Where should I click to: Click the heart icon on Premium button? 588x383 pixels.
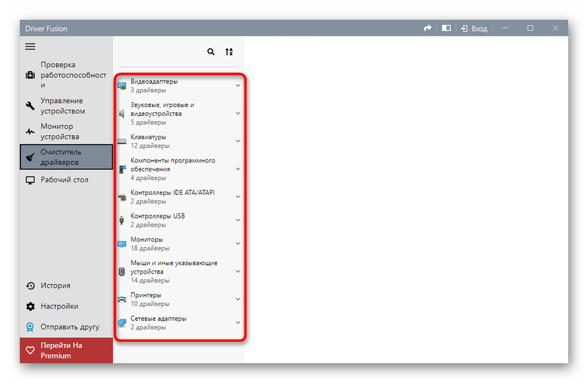click(x=30, y=351)
